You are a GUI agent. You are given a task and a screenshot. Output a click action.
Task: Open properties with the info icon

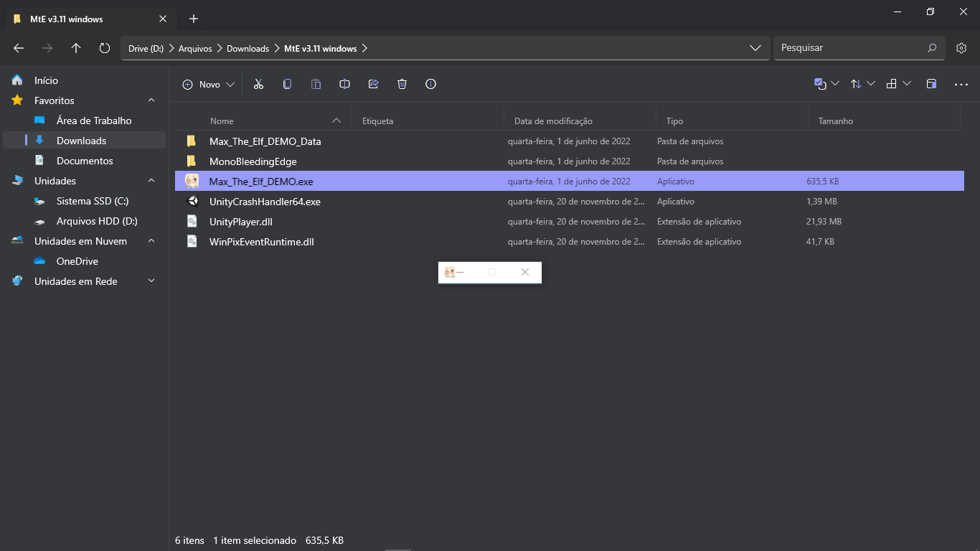click(x=430, y=84)
